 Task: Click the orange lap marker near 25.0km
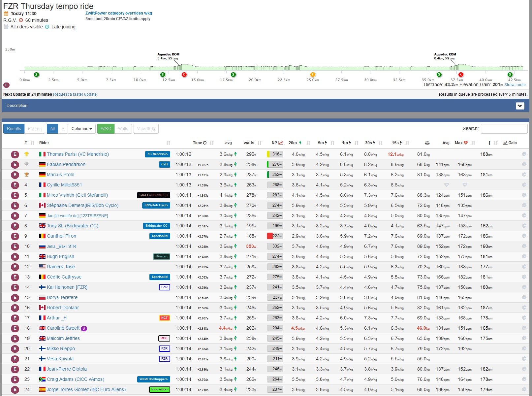(x=313, y=75)
